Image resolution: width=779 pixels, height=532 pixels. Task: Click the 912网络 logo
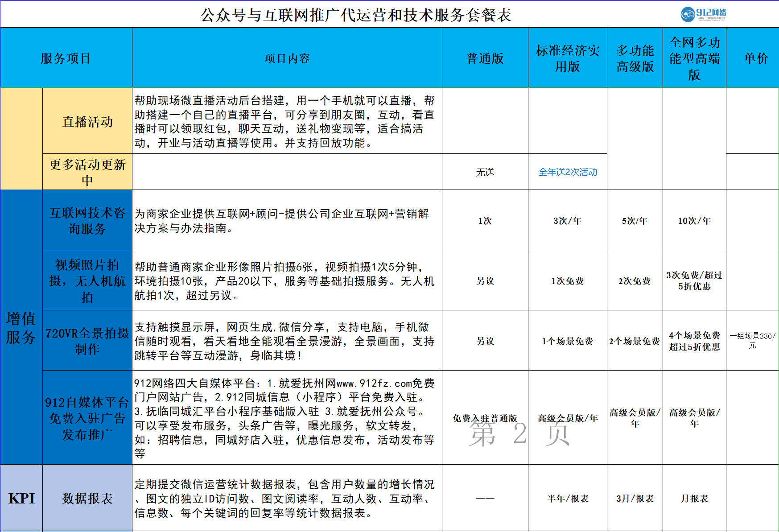tap(703, 14)
